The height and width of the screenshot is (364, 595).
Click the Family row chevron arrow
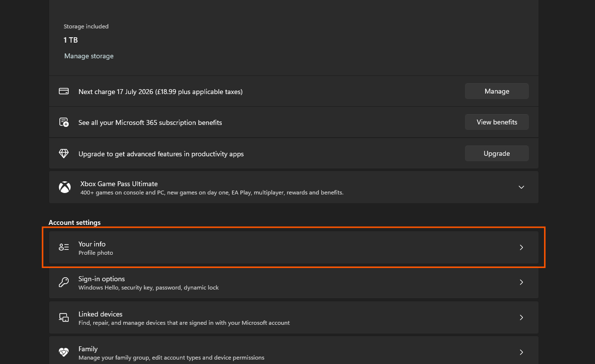tap(521, 352)
